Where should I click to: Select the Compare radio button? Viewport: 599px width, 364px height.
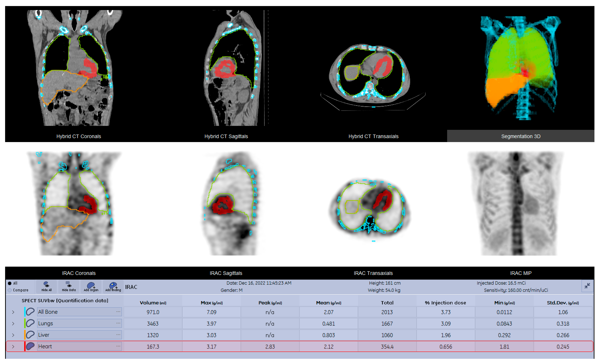[10, 290]
